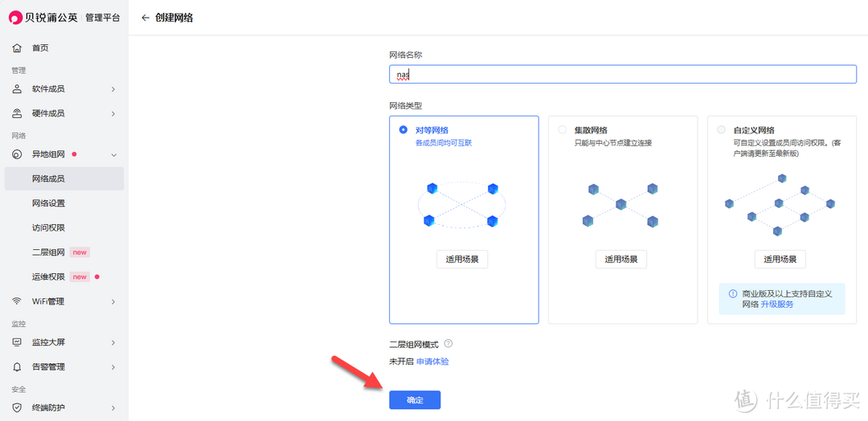This screenshot has width=868, height=421.
Task: Click the 贝锐蒲公英 logo icon
Action: [x=15, y=18]
